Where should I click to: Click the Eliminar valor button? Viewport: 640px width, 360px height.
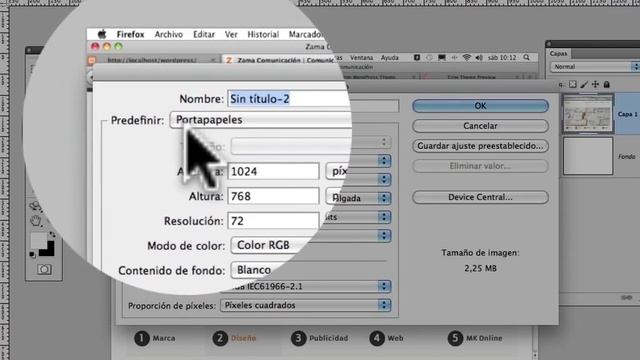pos(480,166)
